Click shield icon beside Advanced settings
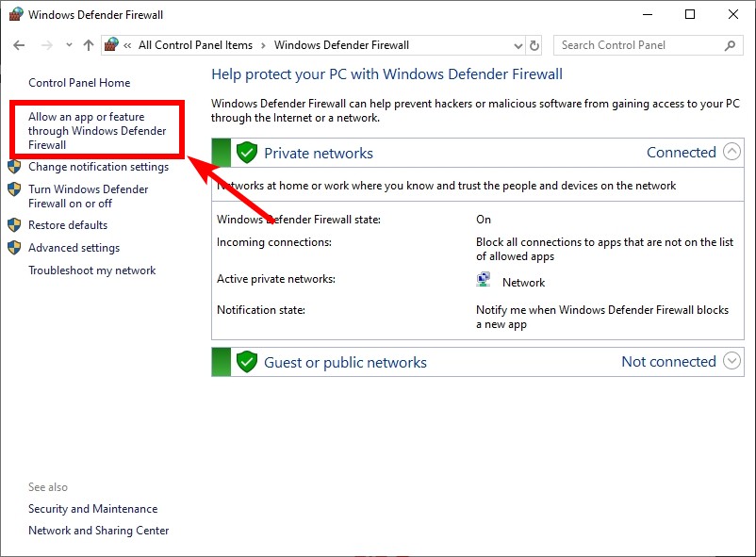The height and width of the screenshot is (557, 756). tap(14, 247)
